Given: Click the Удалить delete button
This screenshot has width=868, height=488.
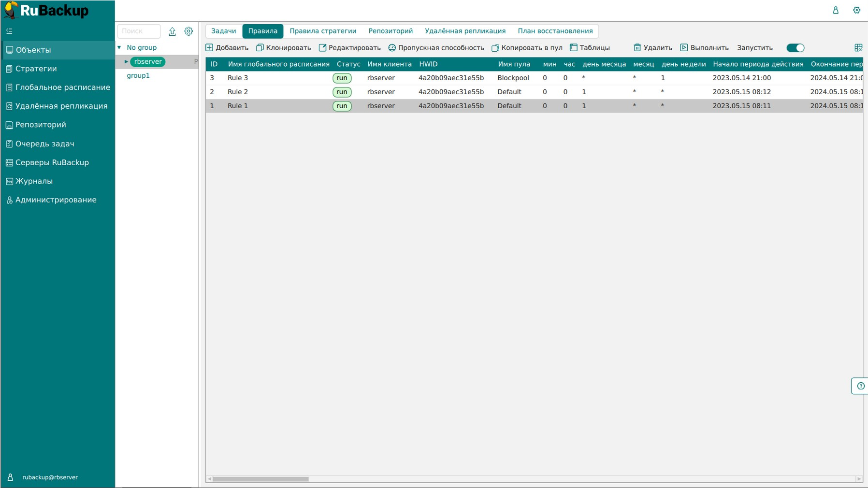Looking at the screenshot, I should [652, 48].
